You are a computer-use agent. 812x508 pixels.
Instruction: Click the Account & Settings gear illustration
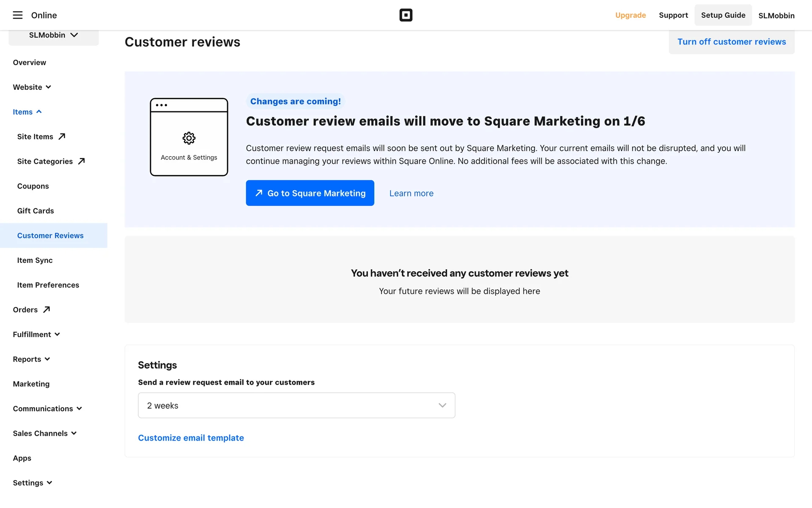click(x=189, y=138)
